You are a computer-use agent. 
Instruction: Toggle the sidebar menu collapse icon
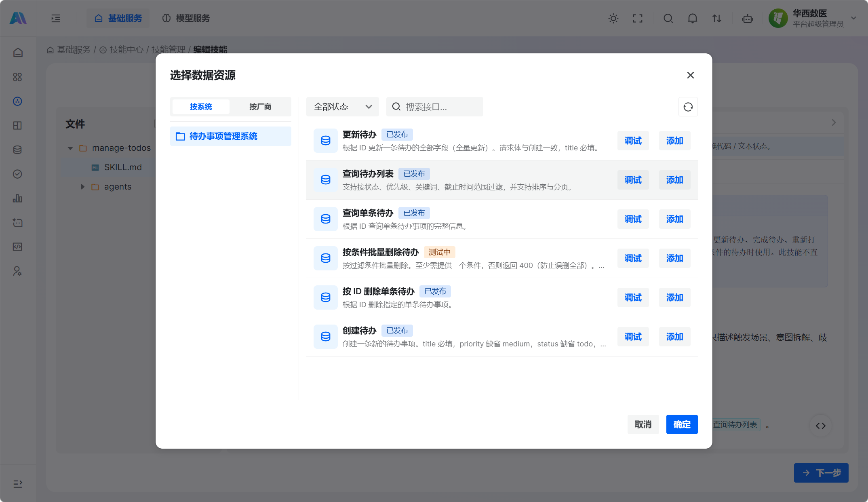[56, 18]
